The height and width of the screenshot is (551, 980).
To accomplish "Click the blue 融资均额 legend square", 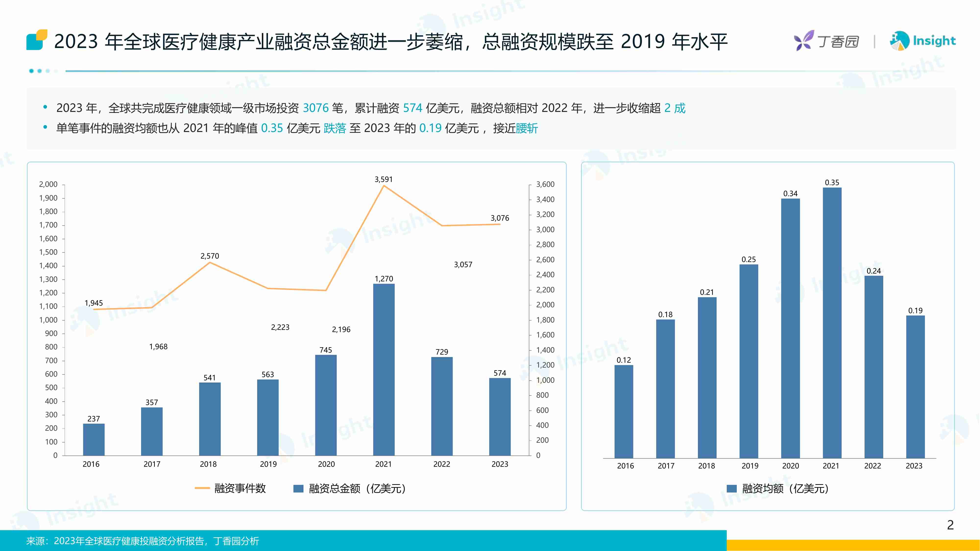I will point(732,489).
